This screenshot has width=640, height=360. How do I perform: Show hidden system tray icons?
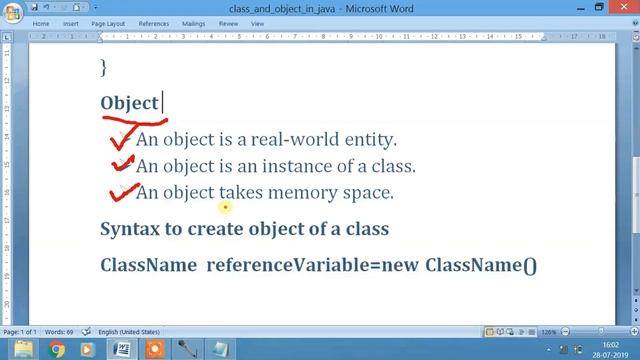tap(549, 350)
